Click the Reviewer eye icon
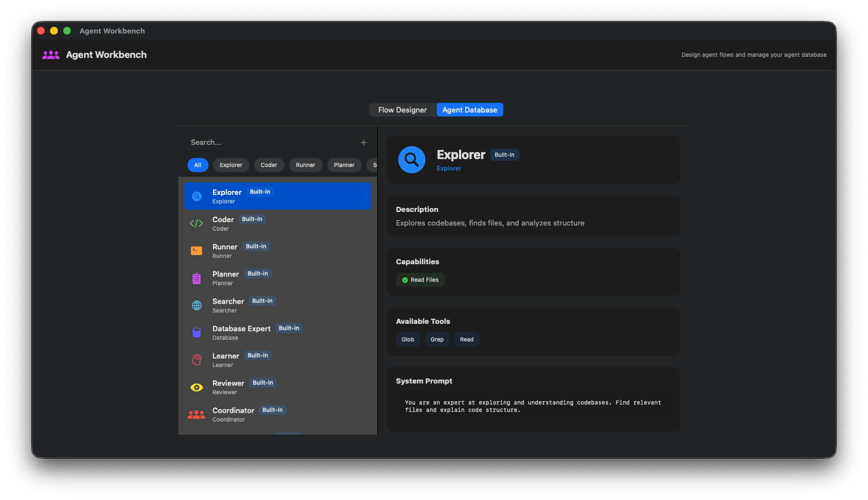 click(197, 387)
